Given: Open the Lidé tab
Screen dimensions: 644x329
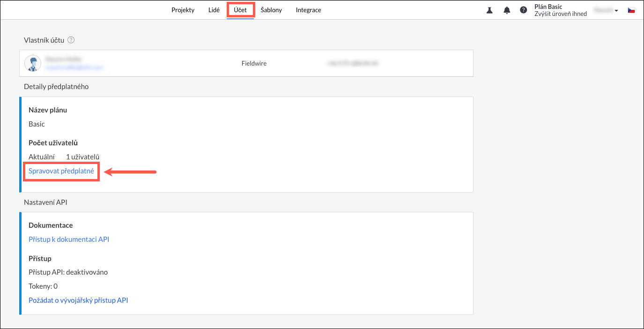Looking at the screenshot, I should point(214,10).
